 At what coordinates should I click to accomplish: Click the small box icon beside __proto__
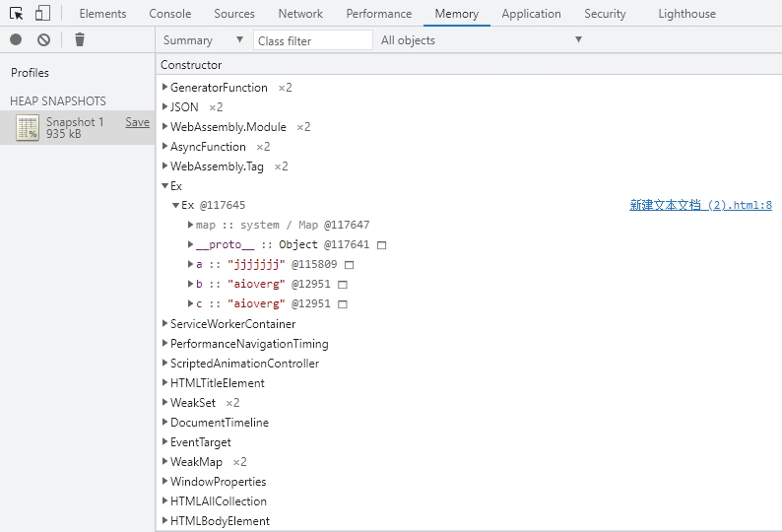tap(381, 245)
